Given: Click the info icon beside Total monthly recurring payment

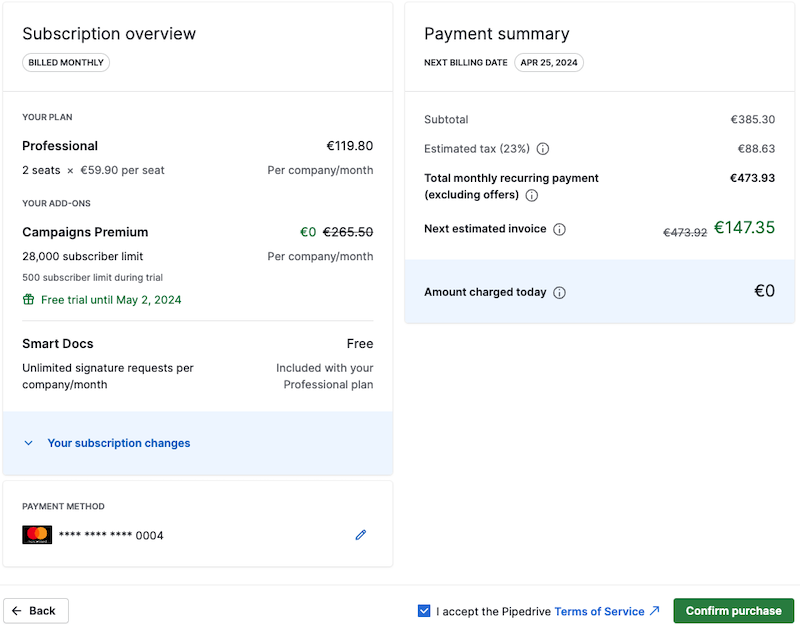Looking at the screenshot, I should [x=531, y=195].
